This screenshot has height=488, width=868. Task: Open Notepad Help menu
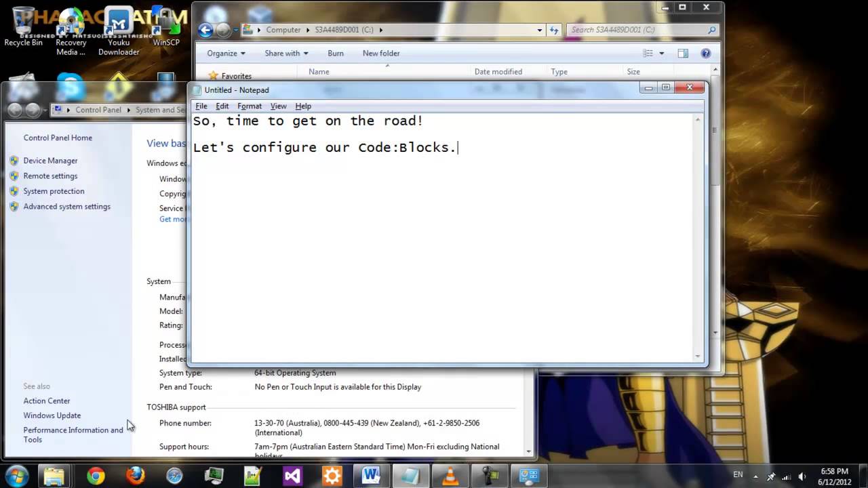pos(303,106)
